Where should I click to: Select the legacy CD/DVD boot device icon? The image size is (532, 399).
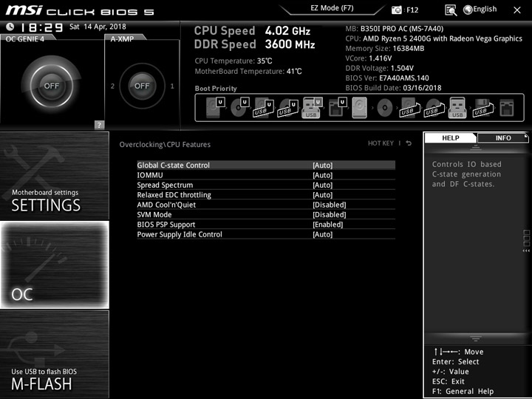385,108
